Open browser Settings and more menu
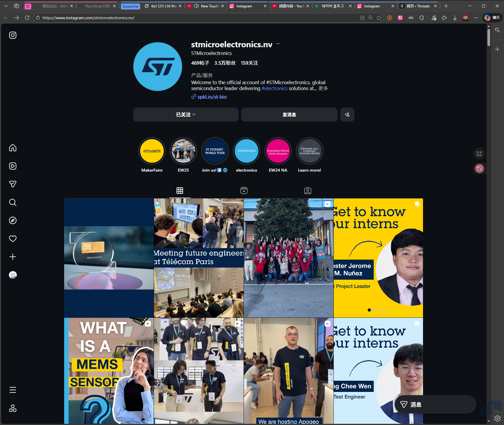Image resolution: width=504 pixels, height=425 pixels. tap(476, 18)
